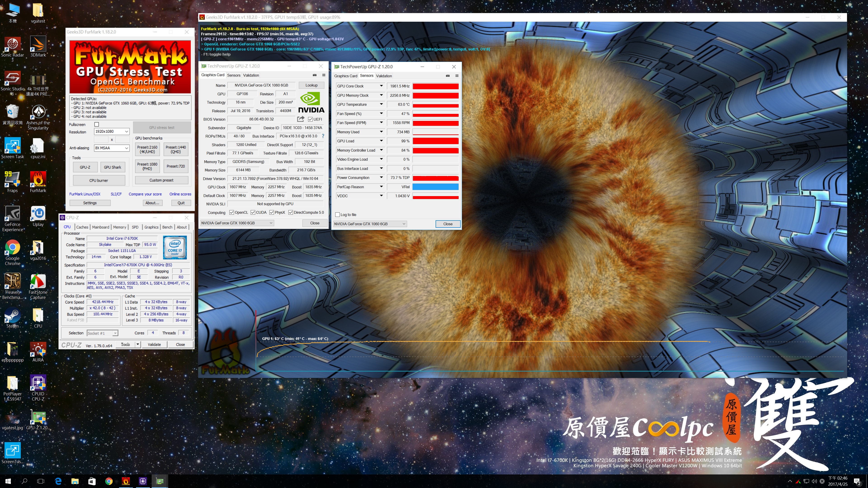Expand the Power Consumption sensor dropdown
The image size is (868, 488).
point(381,178)
